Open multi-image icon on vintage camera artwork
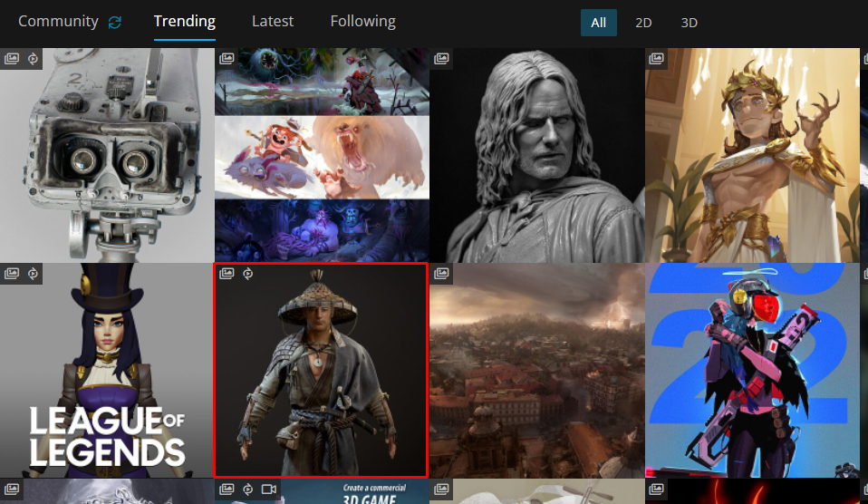Image resolution: width=868 pixels, height=504 pixels. click(12, 58)
